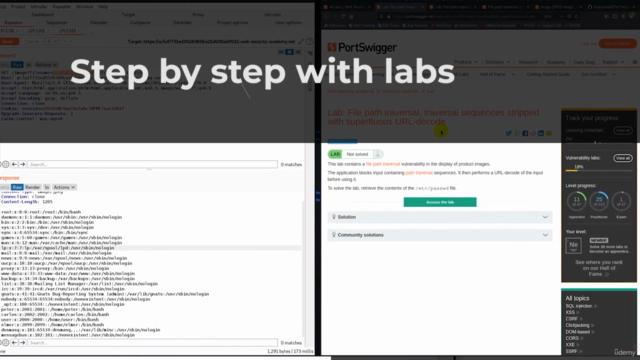Expand the Community solutions section
This screenshot has width=640, height=360.
tap(440, 235)
